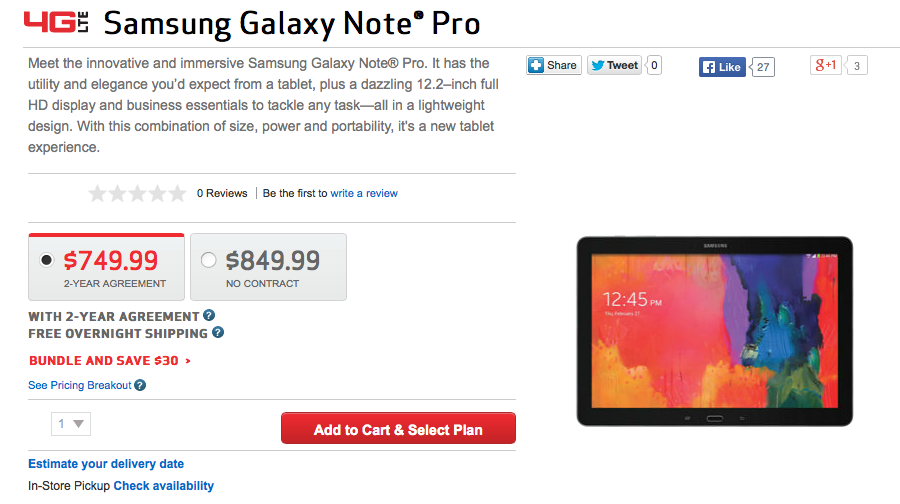Click the Tweet button
Image resolution: width=900 pixels, height=504 pixels.
point(614,66)
